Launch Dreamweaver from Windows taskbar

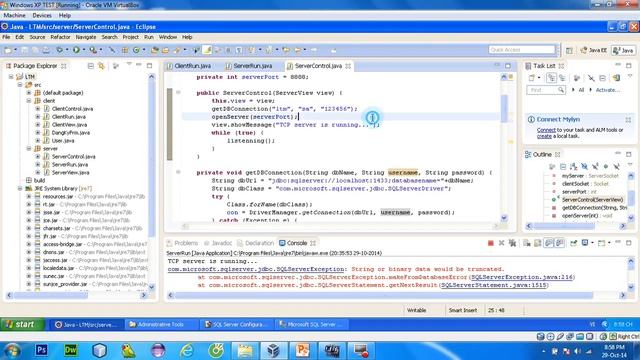pos(71,350)
